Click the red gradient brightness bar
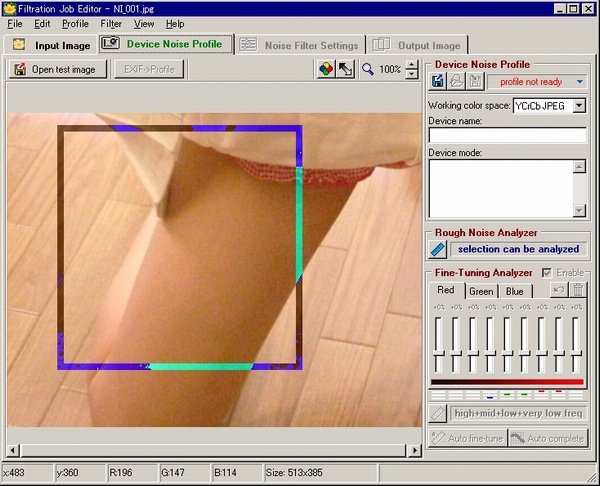Image resolution: width=600 pixels, height=486 pixels. pos(507,382)
